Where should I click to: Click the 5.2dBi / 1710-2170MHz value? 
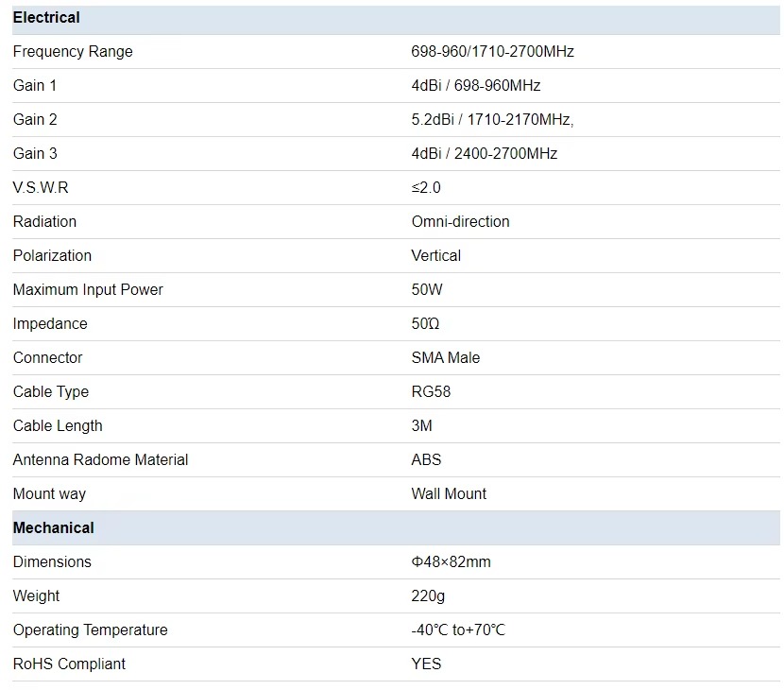492,120
